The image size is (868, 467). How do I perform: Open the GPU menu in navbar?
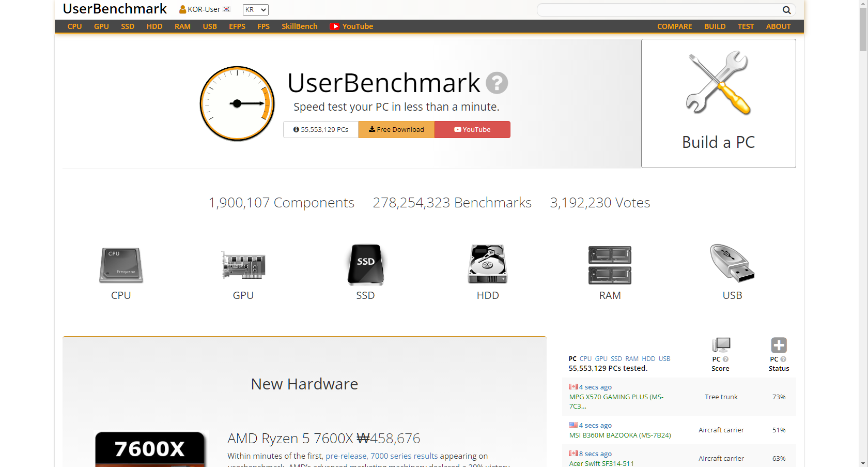(x=101, y=26)
